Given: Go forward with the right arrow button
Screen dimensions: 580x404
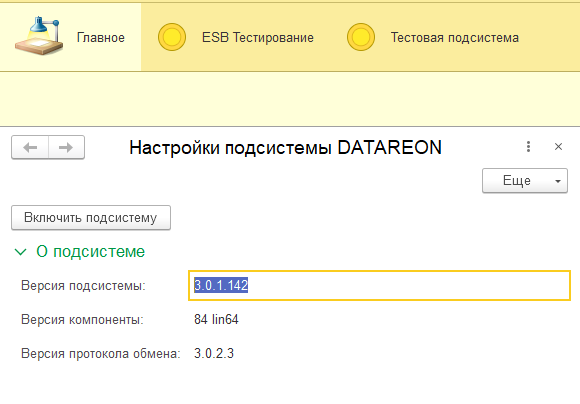Looking at the screenshot, I should click(66, 147).
